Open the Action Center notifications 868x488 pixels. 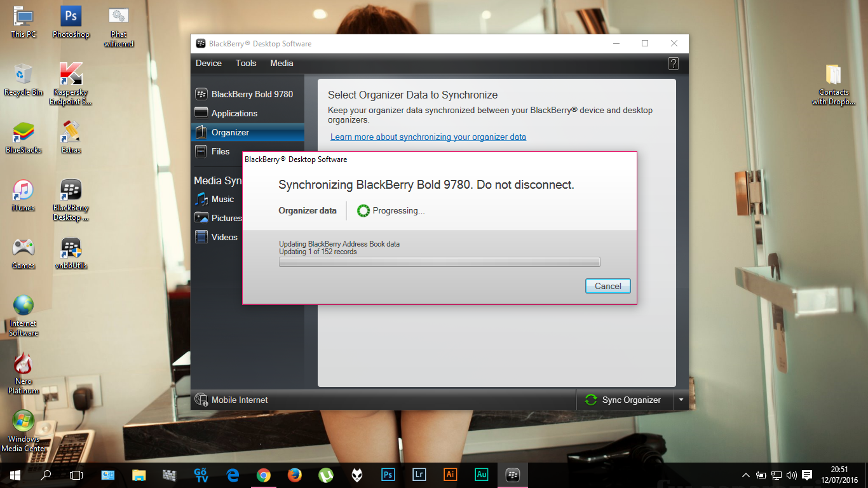[x=807, y=475]
